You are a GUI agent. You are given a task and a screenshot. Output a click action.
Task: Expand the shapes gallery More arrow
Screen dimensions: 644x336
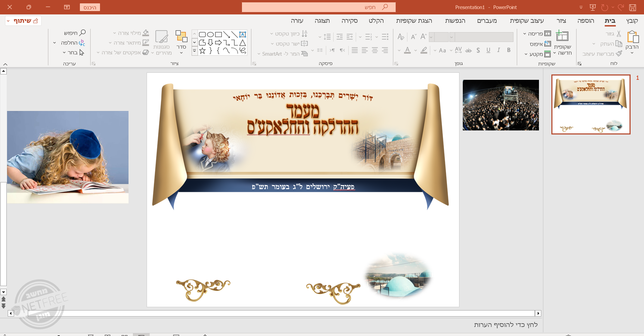pyautogui.click(x=194, y=51)
